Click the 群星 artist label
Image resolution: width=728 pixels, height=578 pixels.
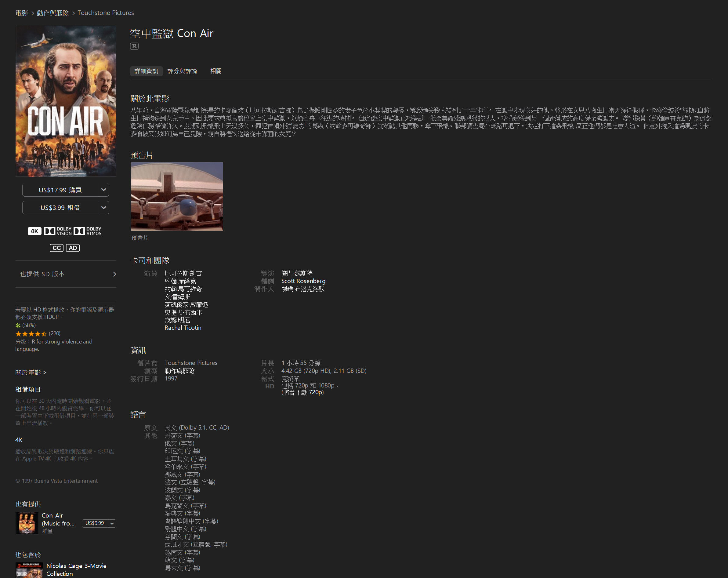[x=47, y=531]
